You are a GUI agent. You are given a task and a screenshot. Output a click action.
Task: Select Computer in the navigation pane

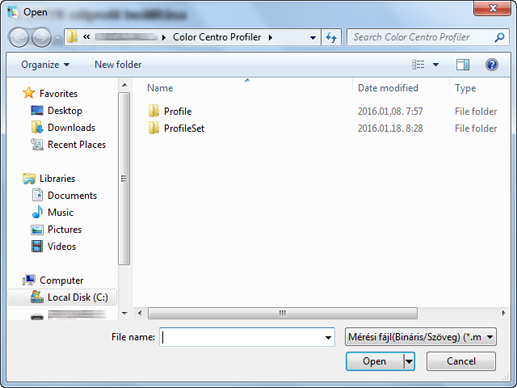tap(61, 280)
